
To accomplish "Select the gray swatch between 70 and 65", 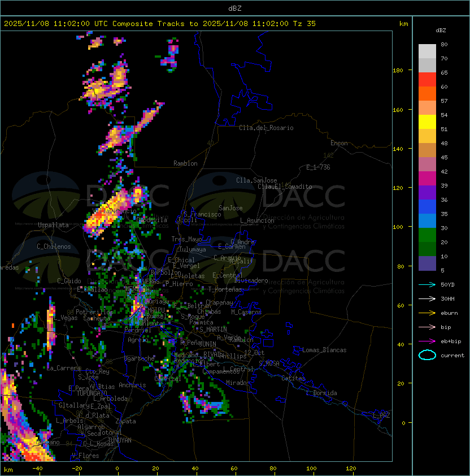I will point(427,65).
